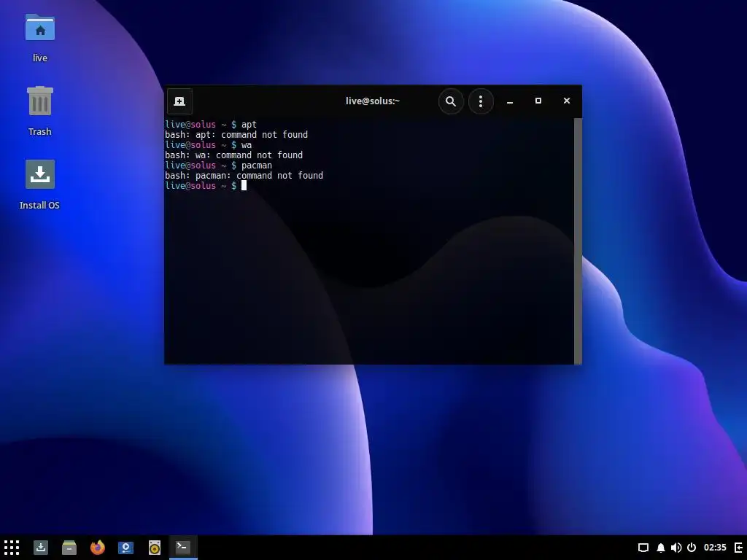
Task: Click the 02:35 clock
Action: [x=715, y=548]
